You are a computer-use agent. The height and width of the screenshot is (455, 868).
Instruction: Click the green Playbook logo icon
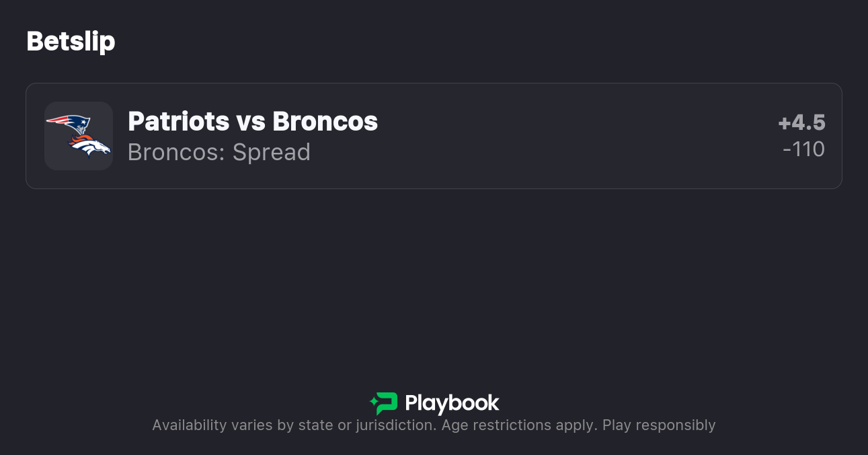click(x=387, y=403)
